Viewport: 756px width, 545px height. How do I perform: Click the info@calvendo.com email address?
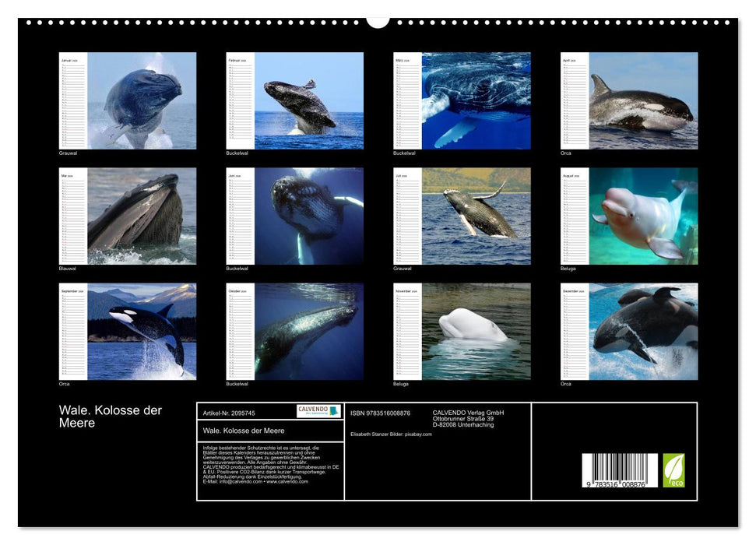[240, 482]
